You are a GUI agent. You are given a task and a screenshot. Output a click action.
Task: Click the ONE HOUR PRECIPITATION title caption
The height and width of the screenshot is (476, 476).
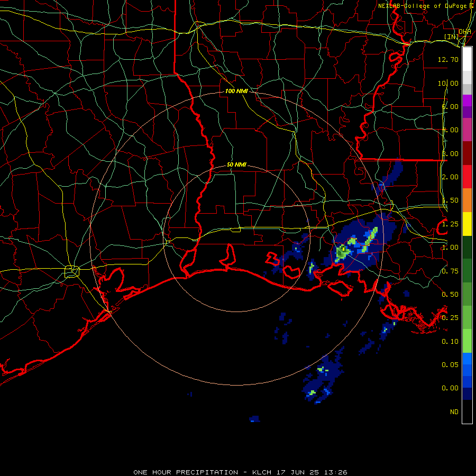pos(241,472)
